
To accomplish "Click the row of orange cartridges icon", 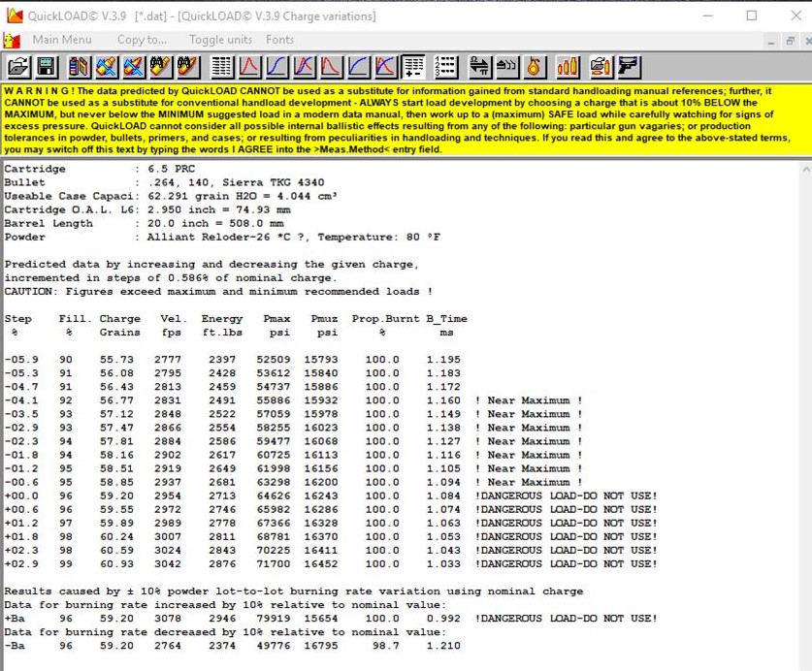I will pos(568,67).
